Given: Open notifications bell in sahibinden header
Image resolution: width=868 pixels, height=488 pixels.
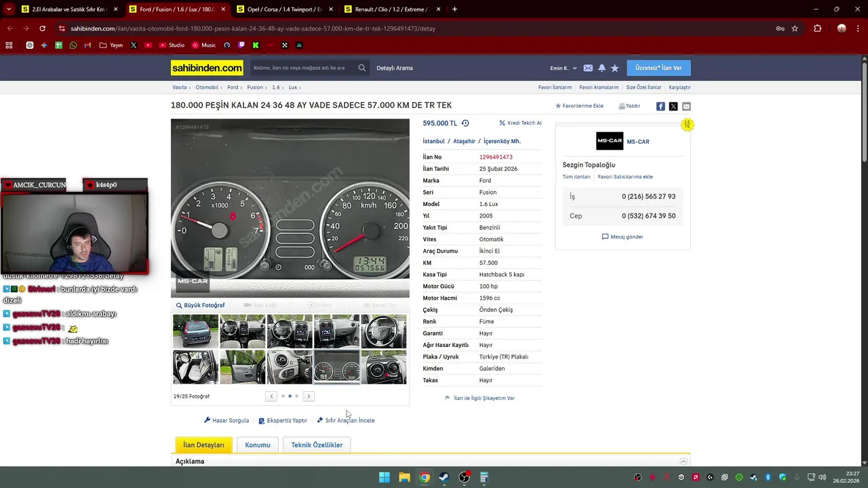Looking at the screenshot, I should [x=601, y=68].
